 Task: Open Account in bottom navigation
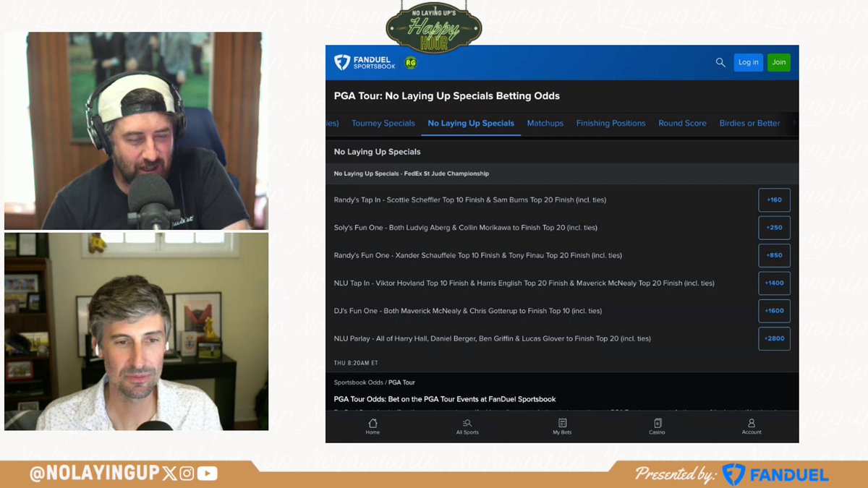pos(752,427)
